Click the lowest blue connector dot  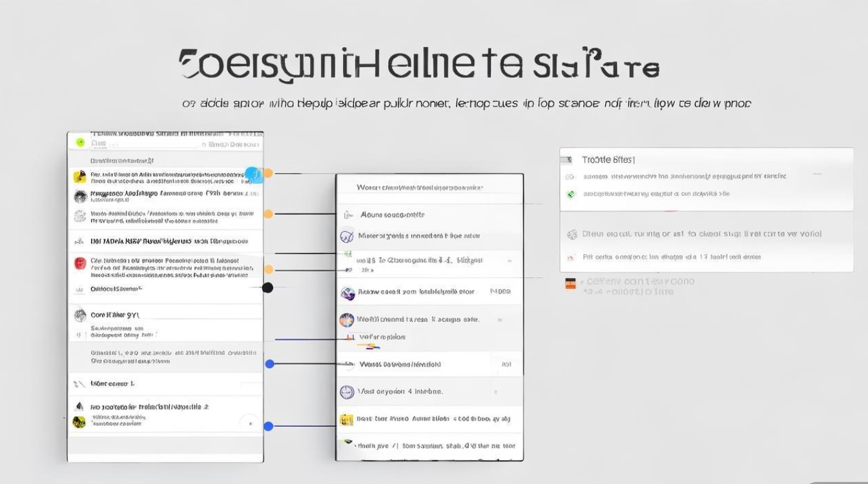point(269,426)
